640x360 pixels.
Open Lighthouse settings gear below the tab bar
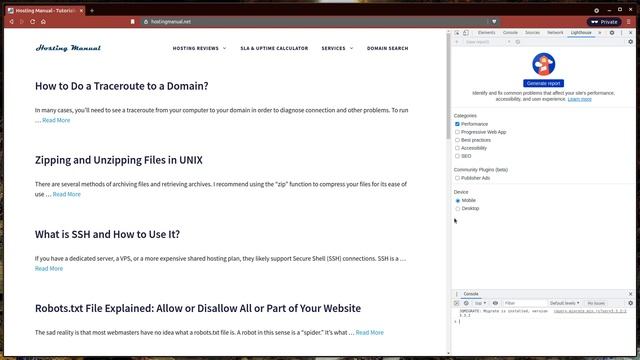point(631,42)
